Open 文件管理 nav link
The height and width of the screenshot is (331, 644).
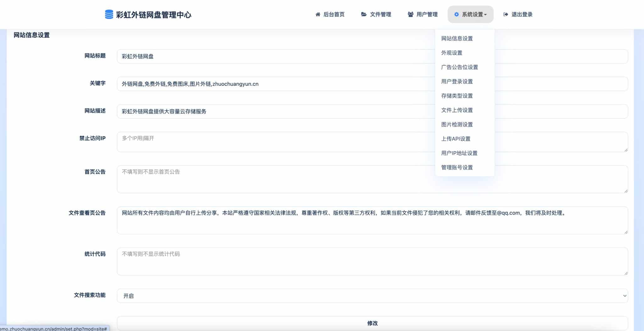(x=376, y=14)
